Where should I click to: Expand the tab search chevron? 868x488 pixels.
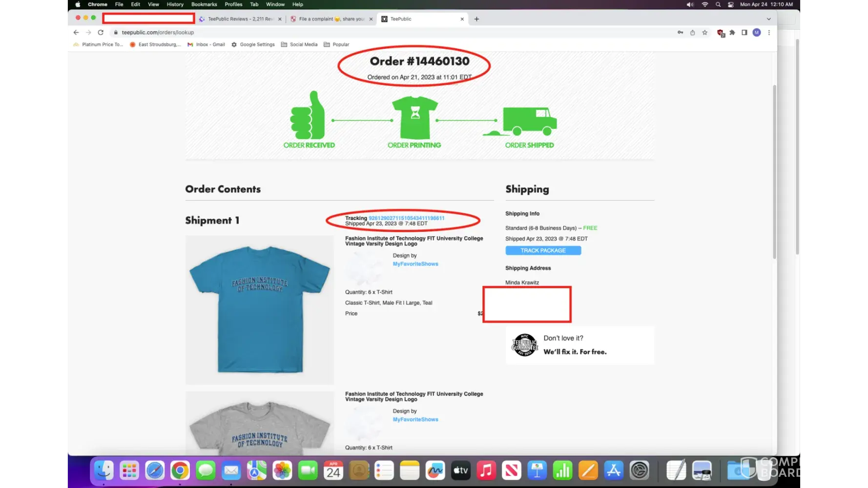point(768,19)
